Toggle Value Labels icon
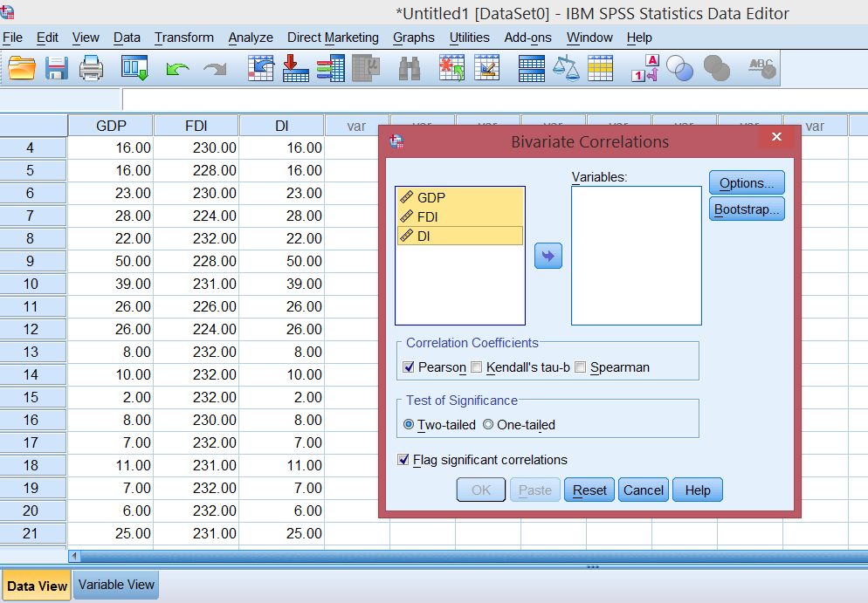Screen dimensions: 868x603 pos(645,69)
